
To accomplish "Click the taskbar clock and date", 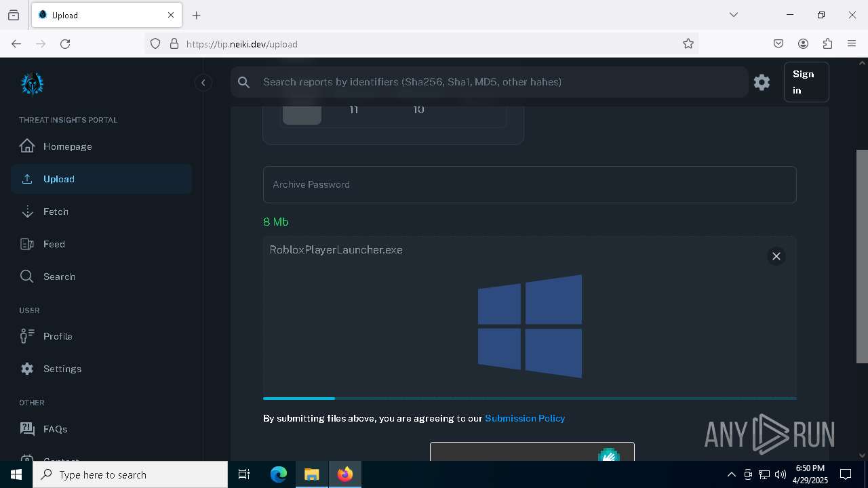I will click(810, 474).
